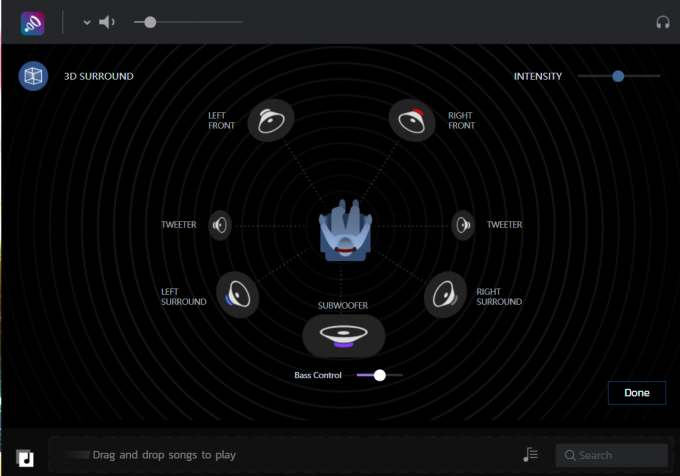Screen dimensions: 680x476
Task: Open the playlist icon near search
Action: point(530,455)
